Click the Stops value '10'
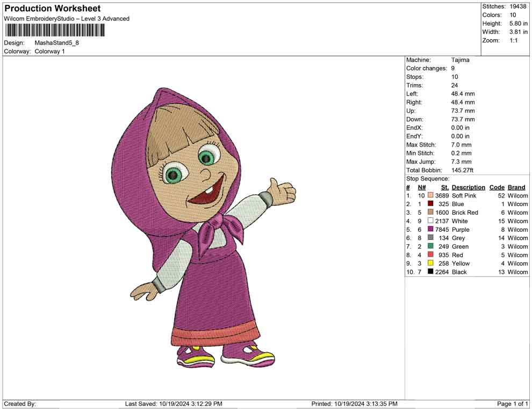The height and width of the screenshot is (409, 532). tap(455, 77)
